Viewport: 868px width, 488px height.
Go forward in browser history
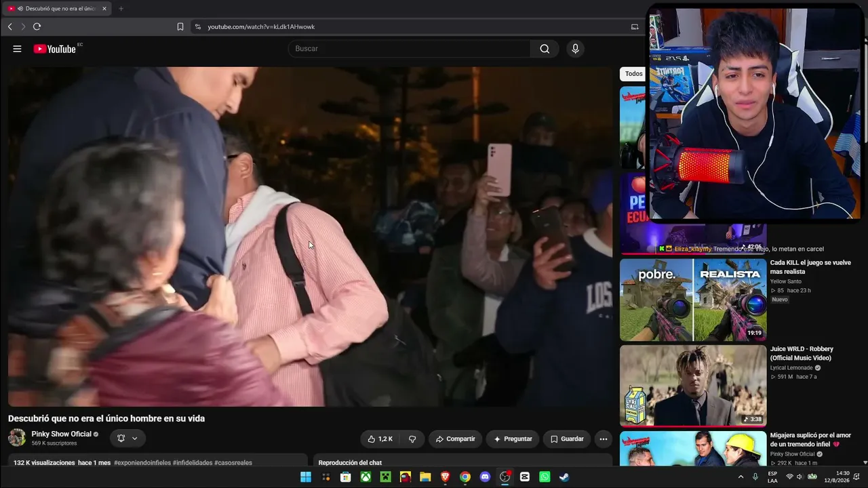pyautogui.click(x=23, y=26)
